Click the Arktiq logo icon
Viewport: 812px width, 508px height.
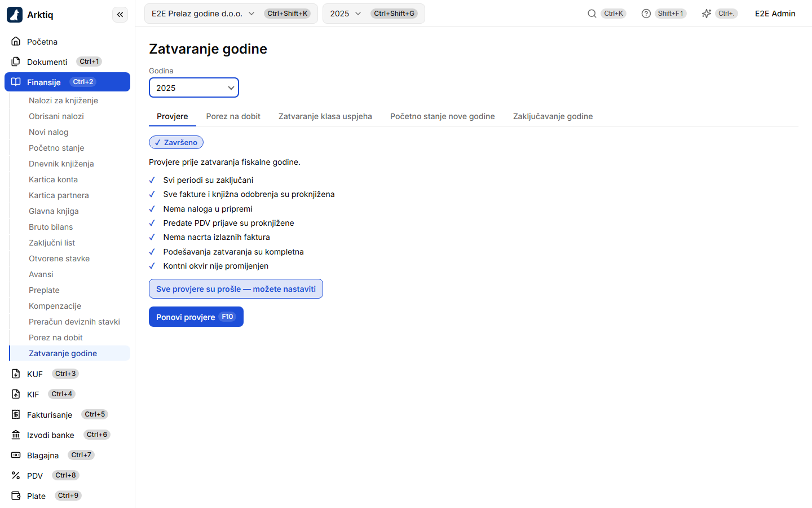pos(15,15)
